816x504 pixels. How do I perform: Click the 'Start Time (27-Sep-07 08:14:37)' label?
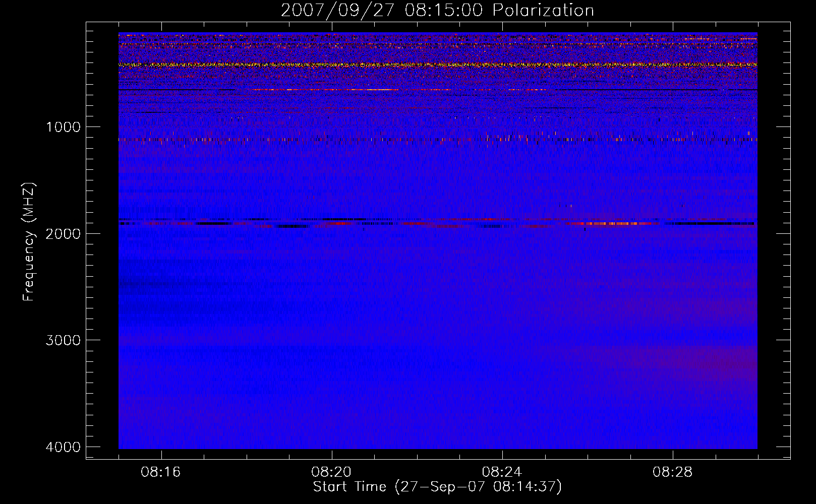coord(437,487)
